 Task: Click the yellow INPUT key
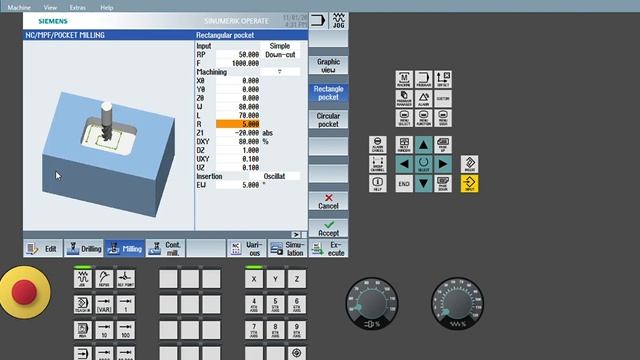469,183
